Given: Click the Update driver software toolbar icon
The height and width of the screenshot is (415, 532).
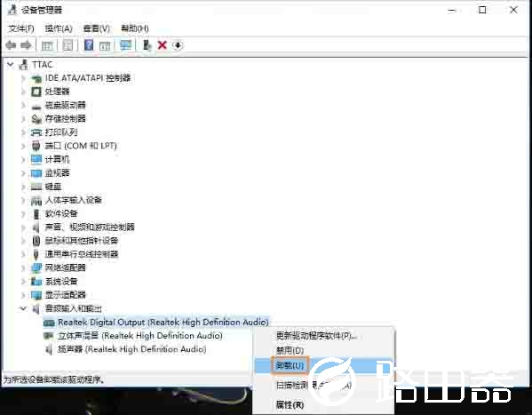Looking at the screenshot, I should pyautogui.click(x=147, y=44).
